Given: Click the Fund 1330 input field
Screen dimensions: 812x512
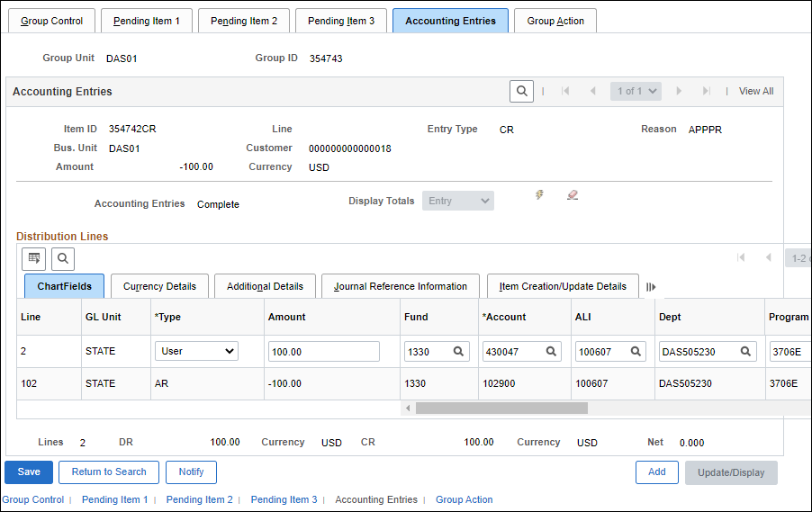Looking at the screenshot, I should (x=438, y=352).
